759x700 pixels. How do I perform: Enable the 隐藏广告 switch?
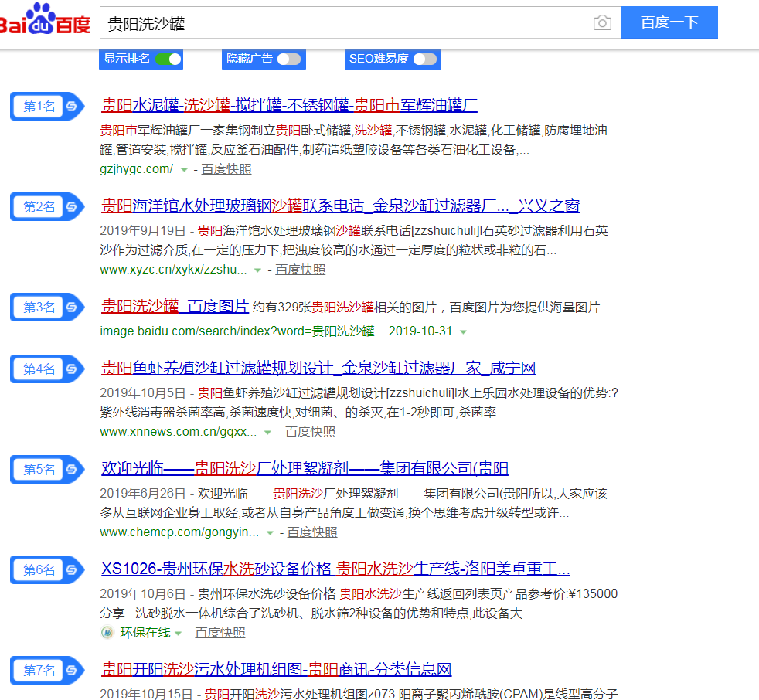(x=289, y=59)
